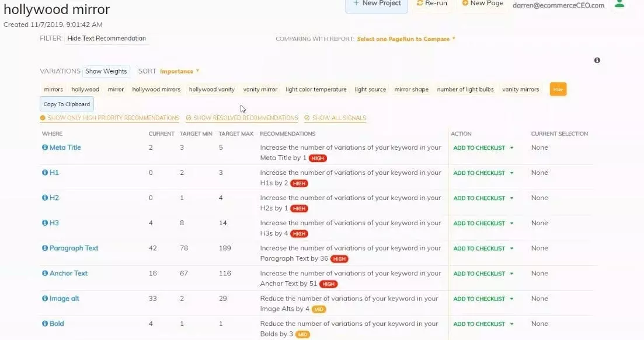Click the info icon beside Image alt
Viewport: 644px width, 340px height.
45,299
